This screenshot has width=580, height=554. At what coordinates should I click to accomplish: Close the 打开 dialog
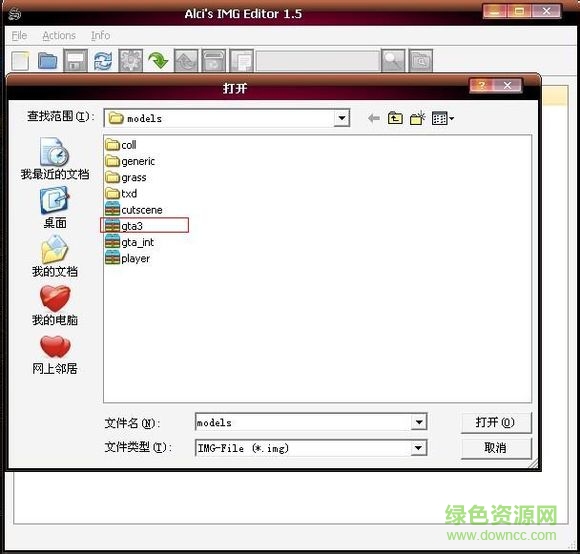tap(508, 85)
